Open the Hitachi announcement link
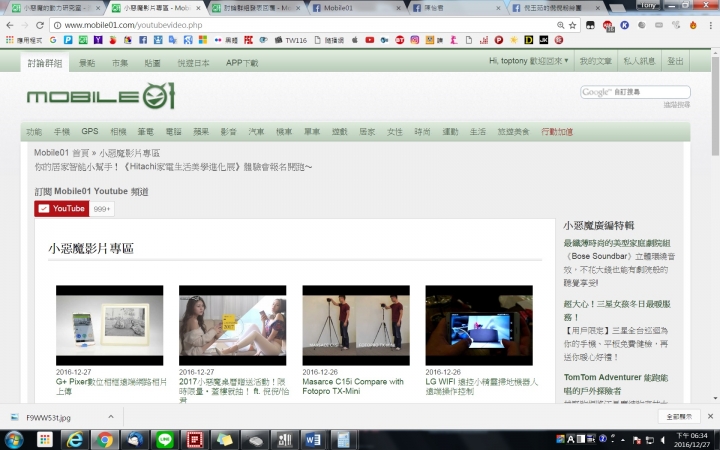720x450 pixels. pyautogui.click(x=173, y=167)
